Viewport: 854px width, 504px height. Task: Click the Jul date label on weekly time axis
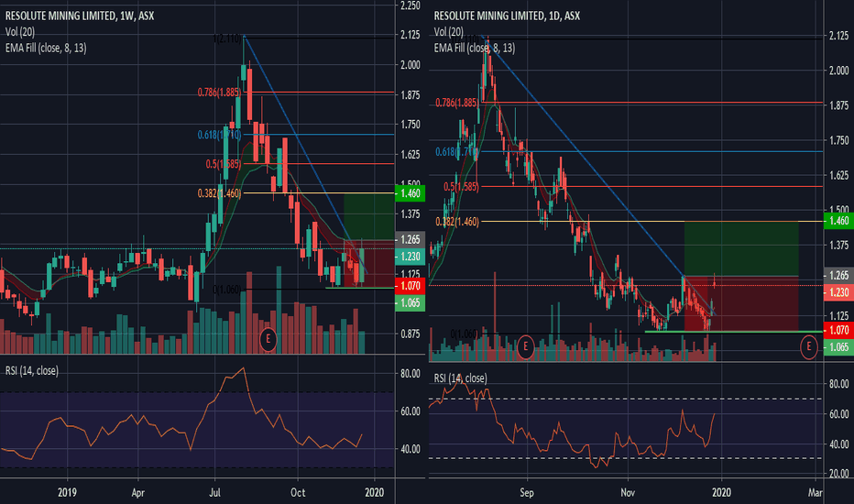pos(214,493)
